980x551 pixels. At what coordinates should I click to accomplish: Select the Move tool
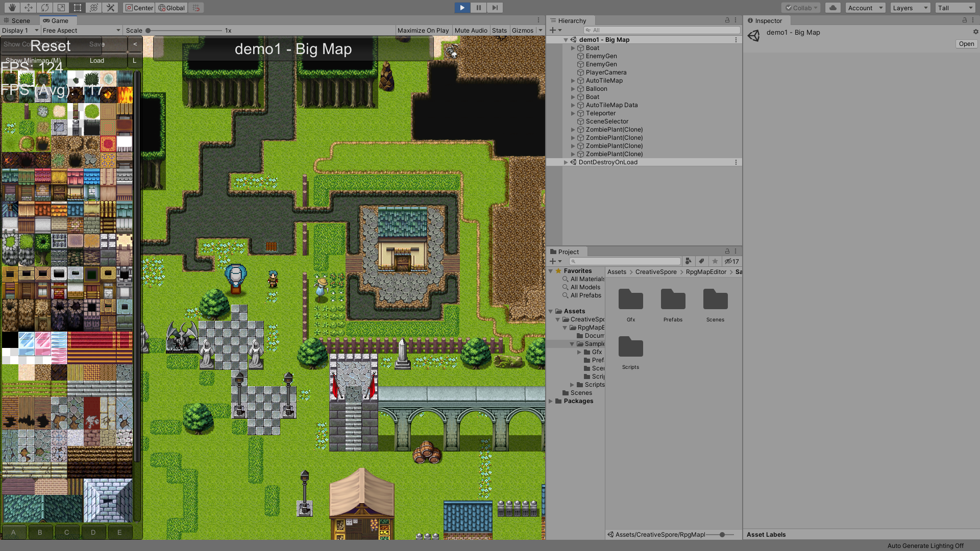click(28, 8)
